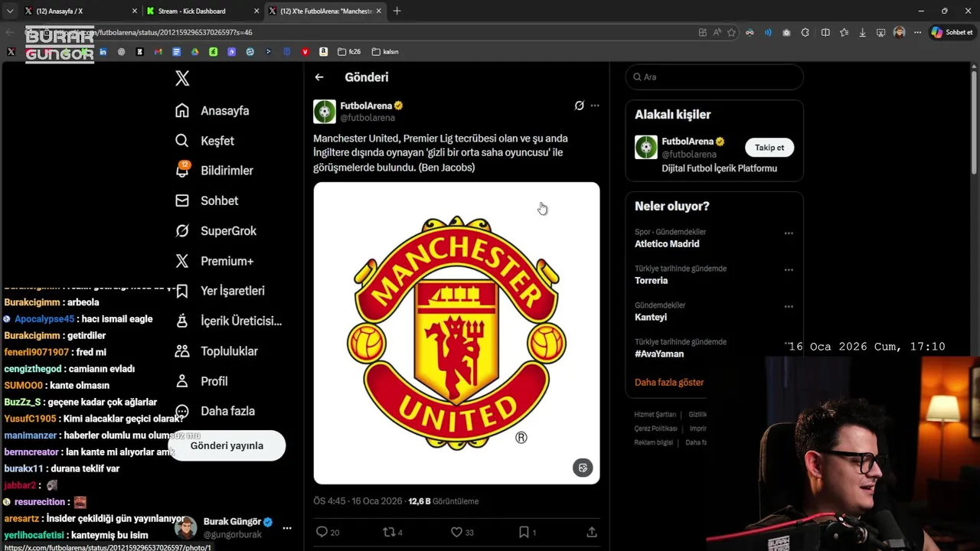Switch to Stream - Kick Dashboard tab

[x=203, y=11]
